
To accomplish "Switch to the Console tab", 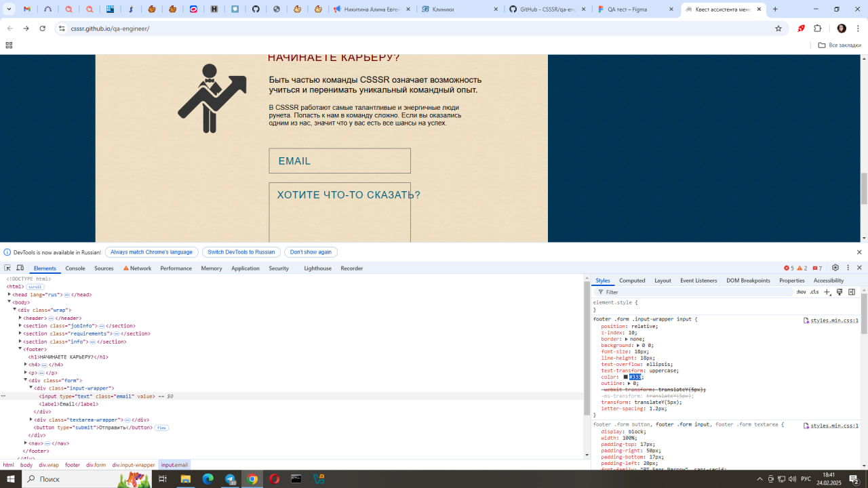I will tap(75, 268).
